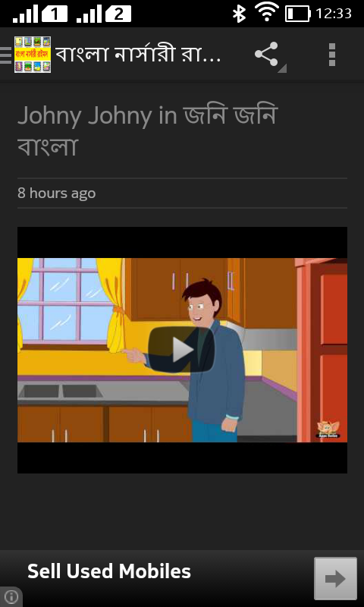The image size is (364, 607).
Task: Click the ad arrow button
Action: tap(335, 578)
